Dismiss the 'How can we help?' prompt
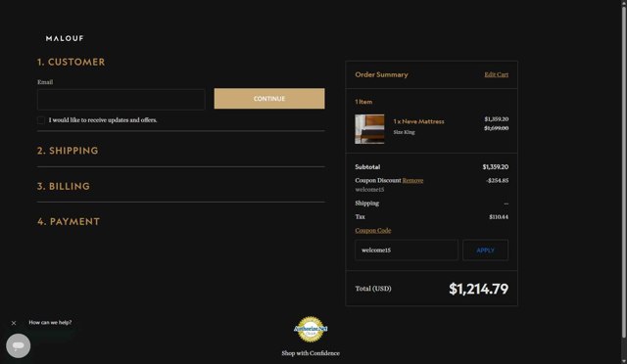Image resolution: width=627 pixels, height=364 pixels. point(14,323)
